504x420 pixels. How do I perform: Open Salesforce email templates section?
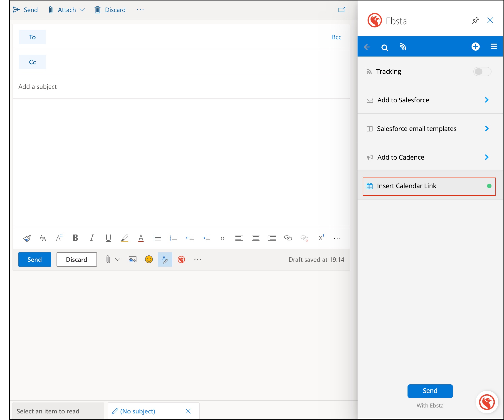(x=416, y=129)
